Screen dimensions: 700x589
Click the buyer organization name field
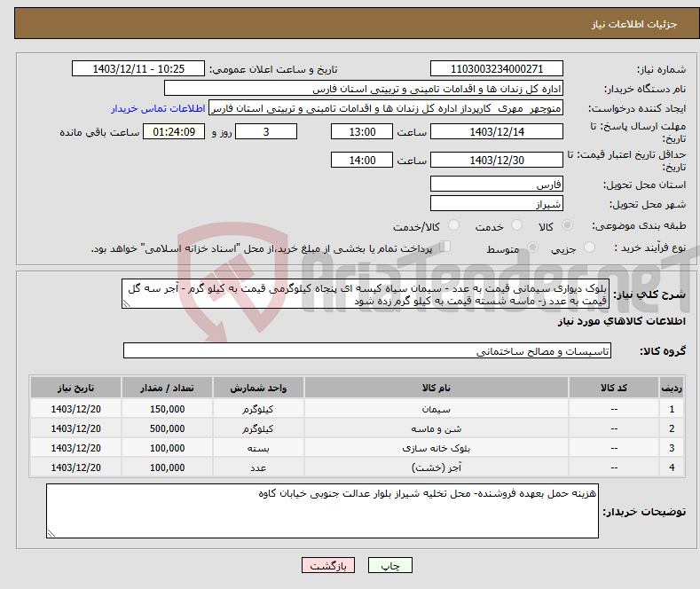[x=364, y=89]
